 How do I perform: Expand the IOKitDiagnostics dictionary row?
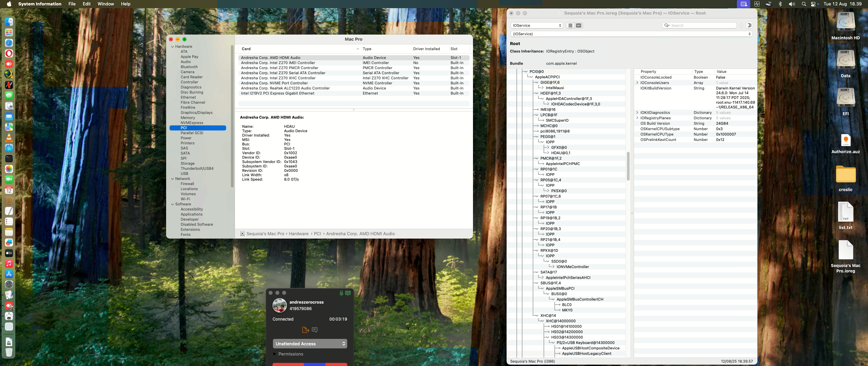(x=637, y=113)
